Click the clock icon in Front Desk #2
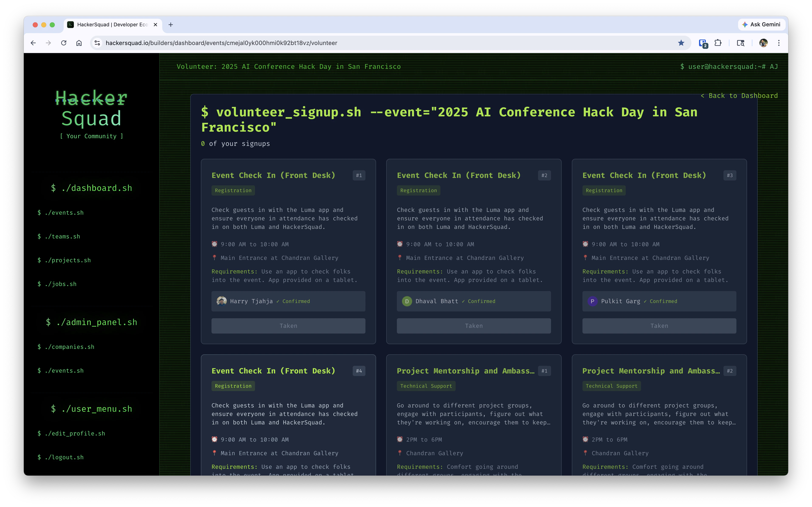Viewport: 812px width, 507px height. (x=400, y=244)
